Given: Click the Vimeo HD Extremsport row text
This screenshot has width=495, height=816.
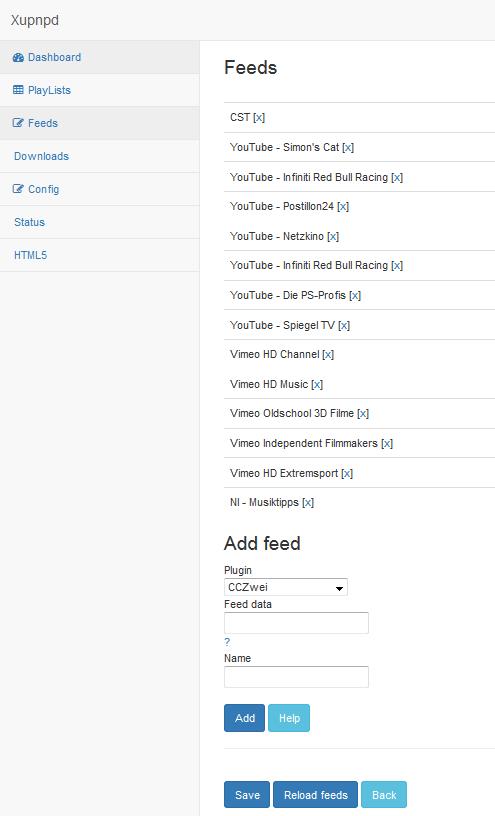Looking at the screenshot, I should [284, 474].
